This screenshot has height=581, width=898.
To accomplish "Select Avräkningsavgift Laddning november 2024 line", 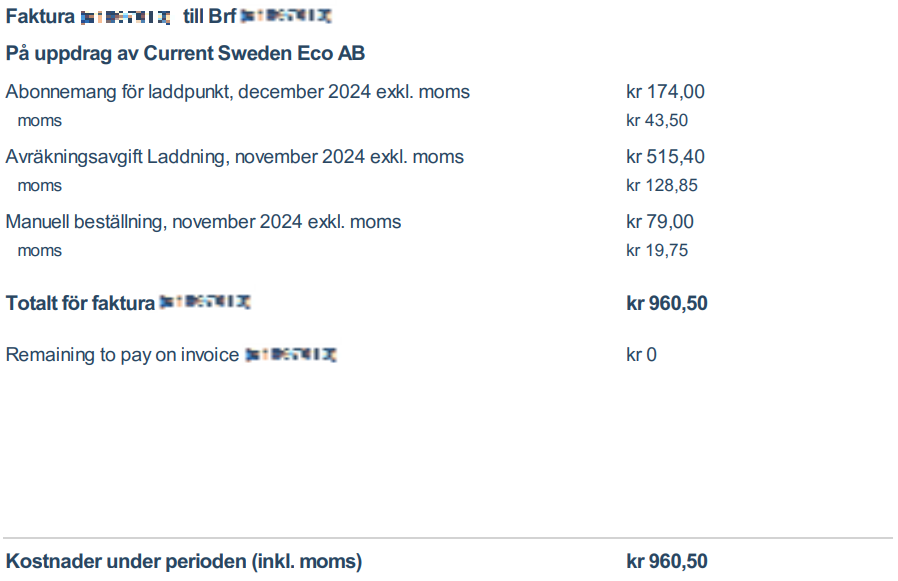I will (x=235, y=157).
